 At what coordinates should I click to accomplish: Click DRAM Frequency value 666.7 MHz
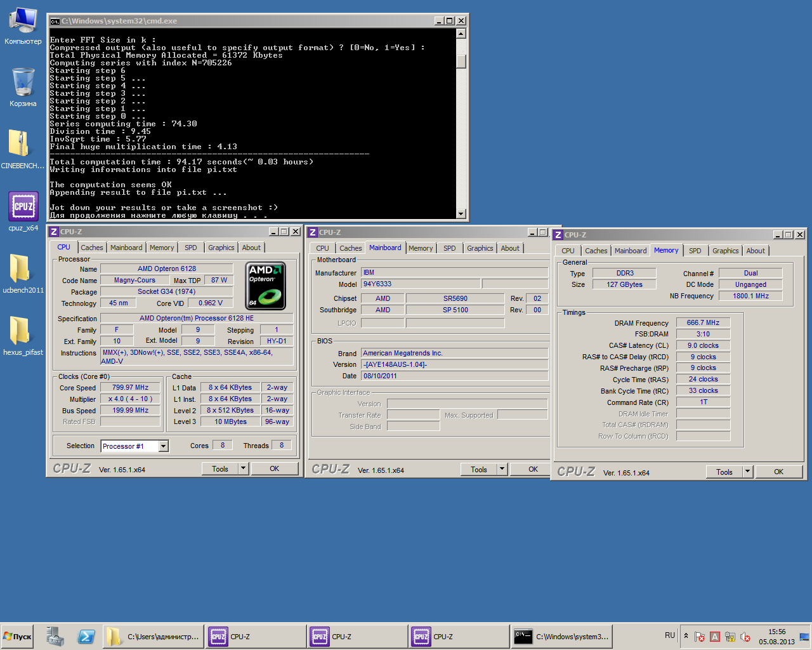(703, 322)
